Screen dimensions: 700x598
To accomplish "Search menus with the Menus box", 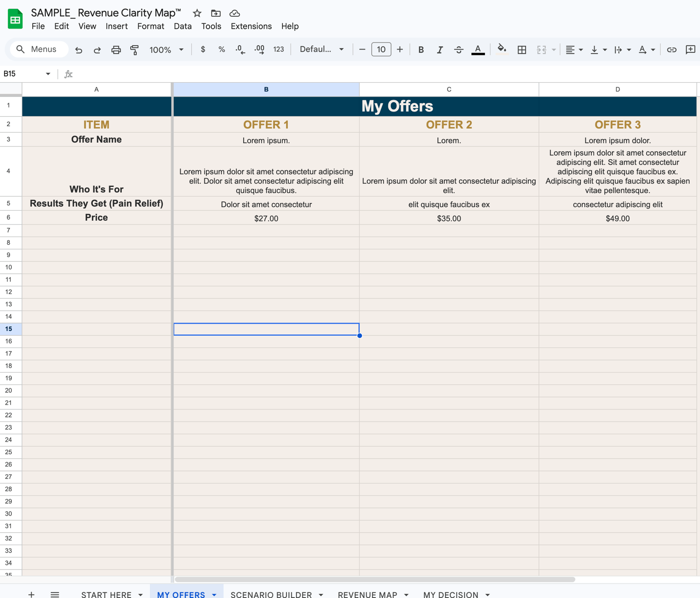I will click(x=39, y=49).
